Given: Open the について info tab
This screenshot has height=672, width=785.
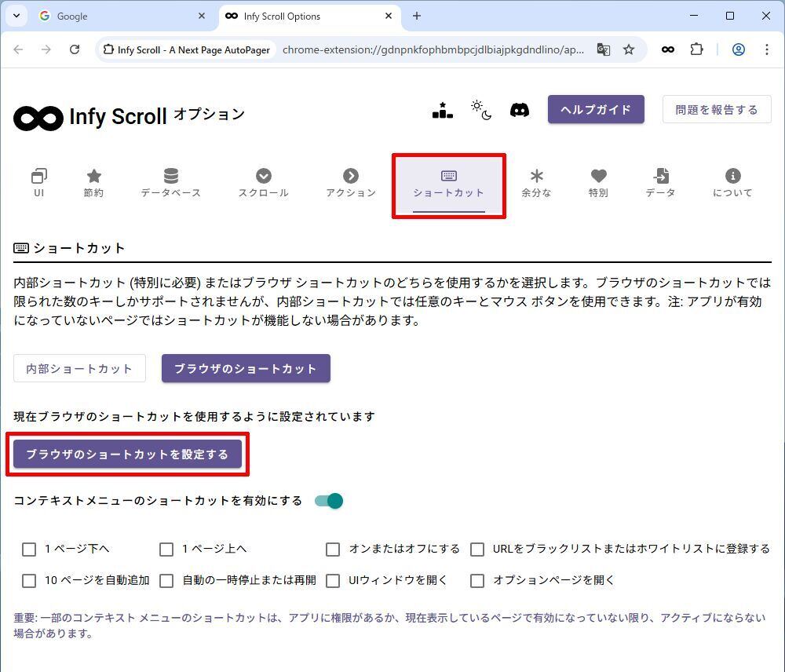Looking at the screenshot, I should [732, 183].
